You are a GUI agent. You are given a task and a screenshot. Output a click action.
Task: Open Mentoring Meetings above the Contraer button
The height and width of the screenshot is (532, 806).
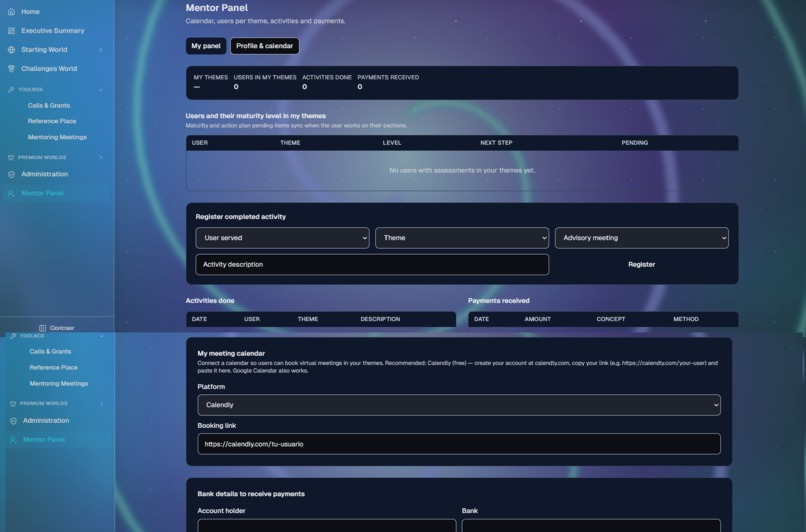(57, 137)
